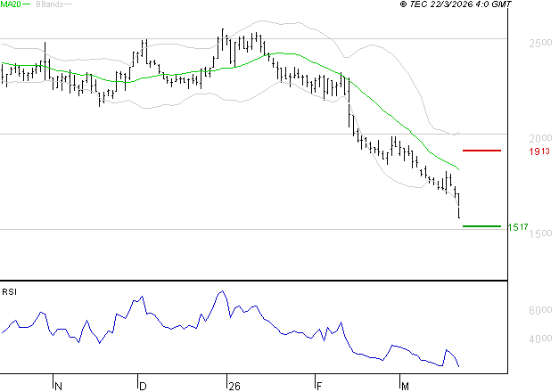Click the BBands legend label

[x=50, y=4]
